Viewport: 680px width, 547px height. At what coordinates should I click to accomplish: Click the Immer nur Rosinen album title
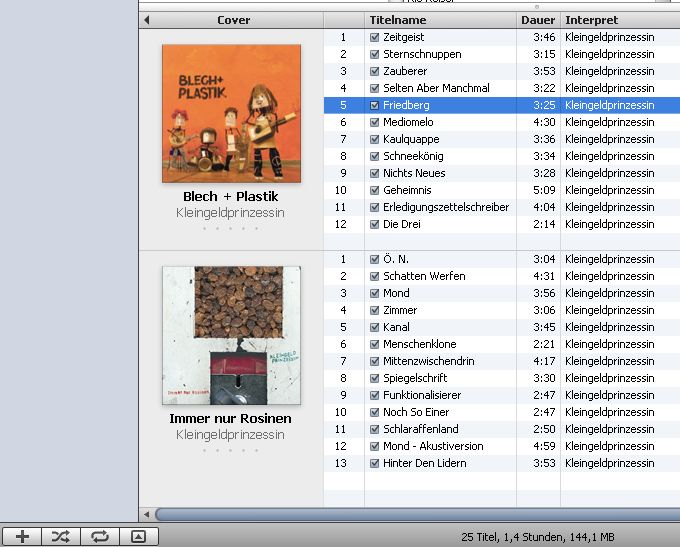(230, 419)
